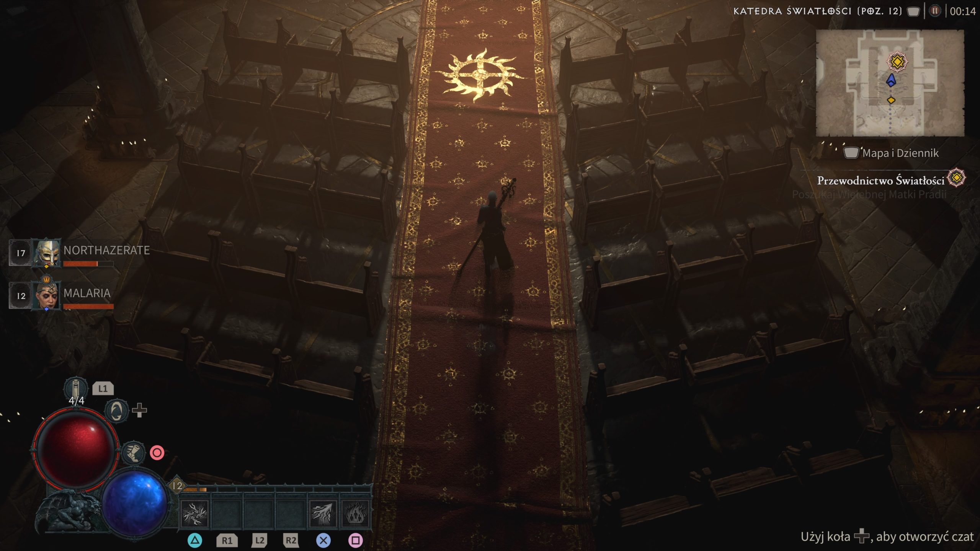Select the first skill slot with lightning skill
The image size is (980, 551).
coord(194,513)
